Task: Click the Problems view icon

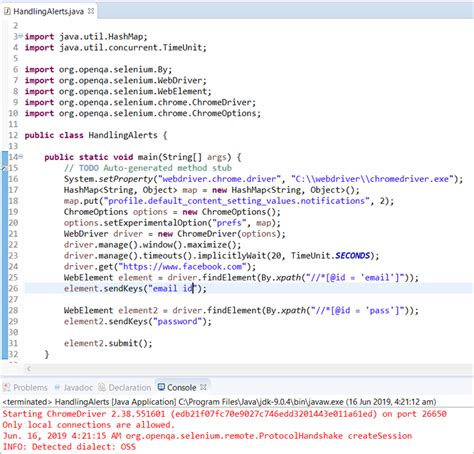Action: (6, 387)
